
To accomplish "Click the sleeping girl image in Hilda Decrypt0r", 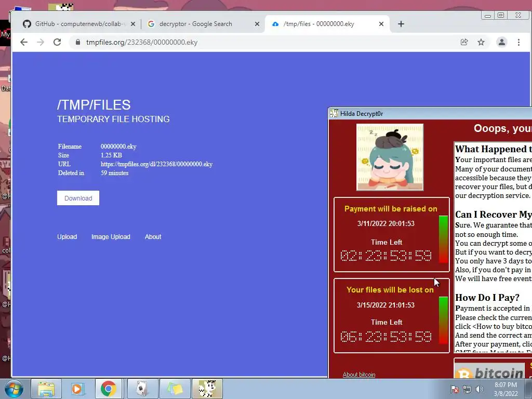I will (x=390, y=157).
